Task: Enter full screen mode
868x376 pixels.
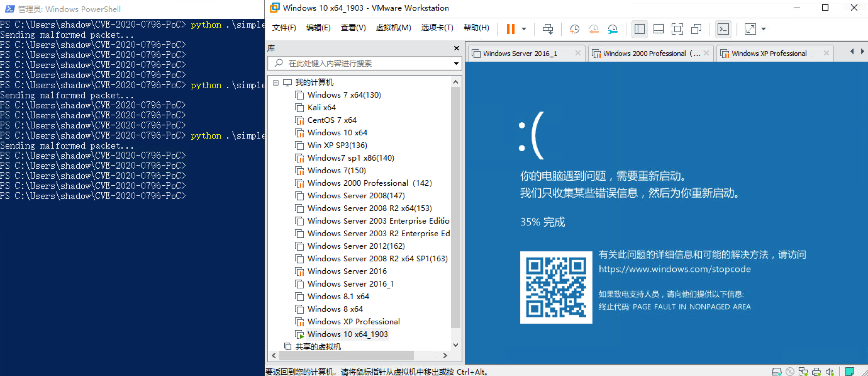Action: click(677, 29)
